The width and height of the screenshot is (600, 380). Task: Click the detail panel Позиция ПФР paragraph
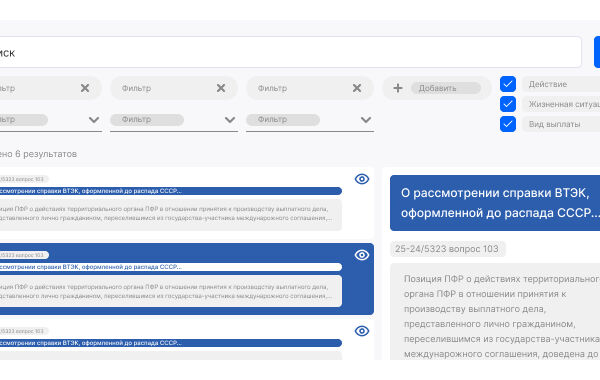502,316
